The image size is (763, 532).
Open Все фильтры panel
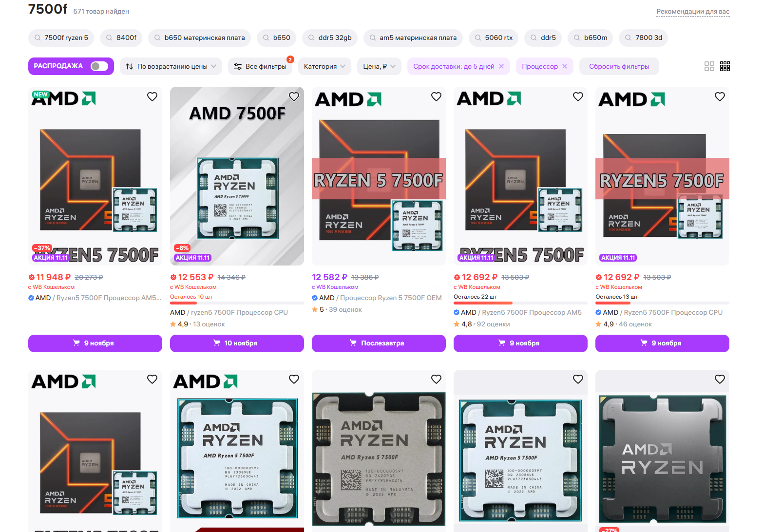260,66
